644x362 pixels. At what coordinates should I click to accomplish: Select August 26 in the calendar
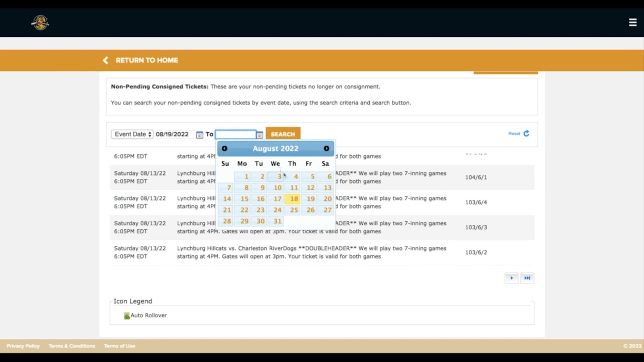coord(309,210)
